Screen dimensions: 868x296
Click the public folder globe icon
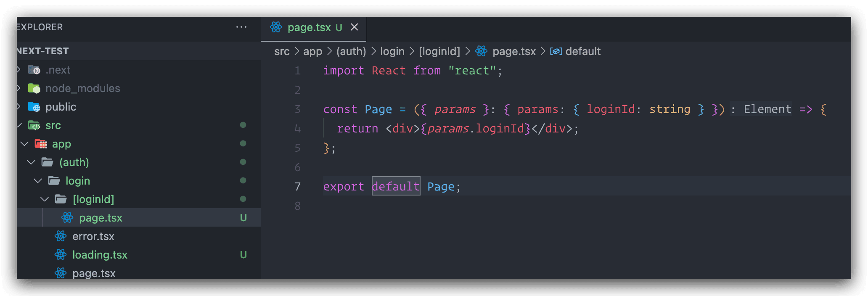(34, 107)
